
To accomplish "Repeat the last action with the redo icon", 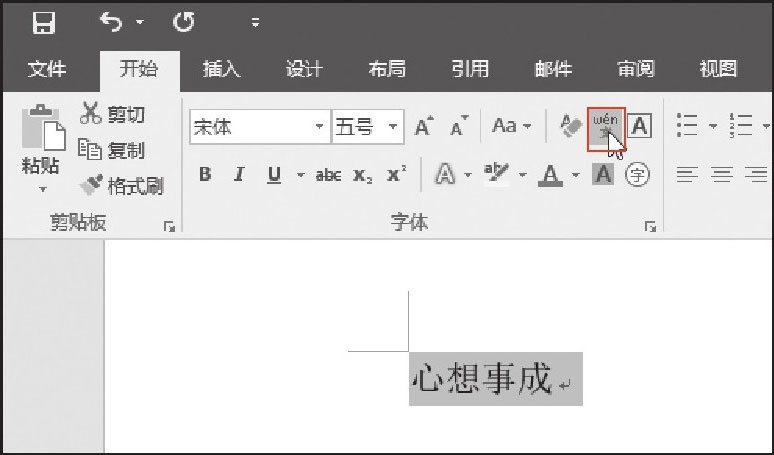I will 184,22.
